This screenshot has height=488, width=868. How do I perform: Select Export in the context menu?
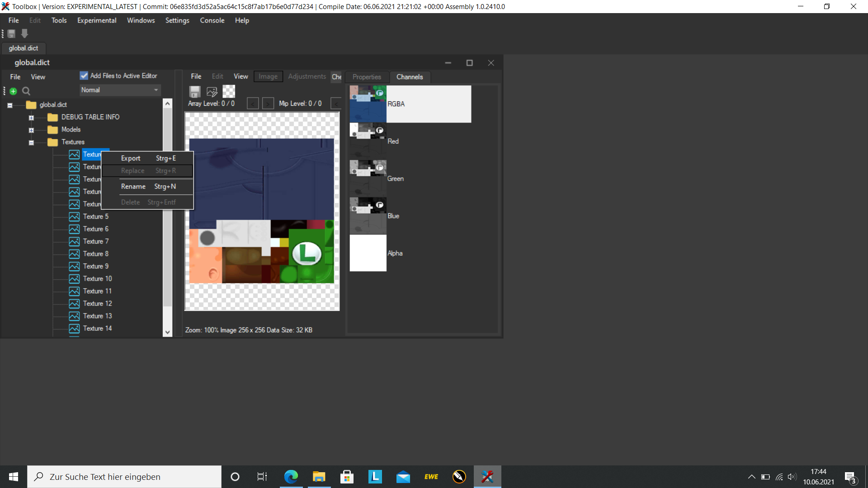(x=130, y=158)
